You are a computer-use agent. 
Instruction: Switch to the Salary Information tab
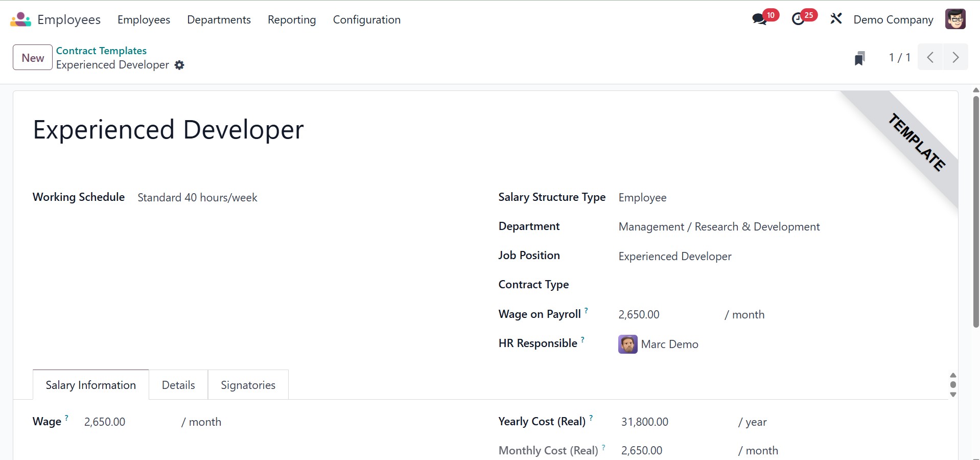pyautogui.click(x=91, y=385)
